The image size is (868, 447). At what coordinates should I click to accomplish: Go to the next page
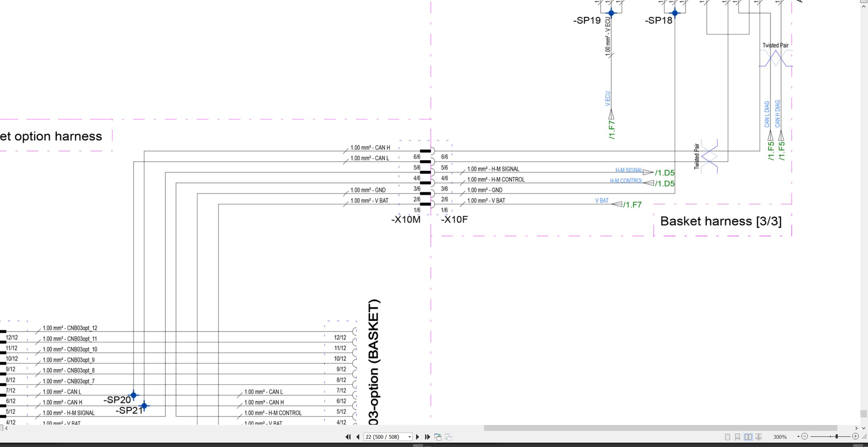(x=418, y=437)
